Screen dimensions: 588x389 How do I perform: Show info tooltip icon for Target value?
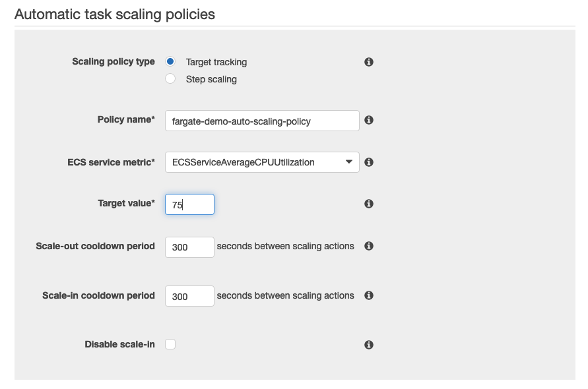[x=369, y=204]
